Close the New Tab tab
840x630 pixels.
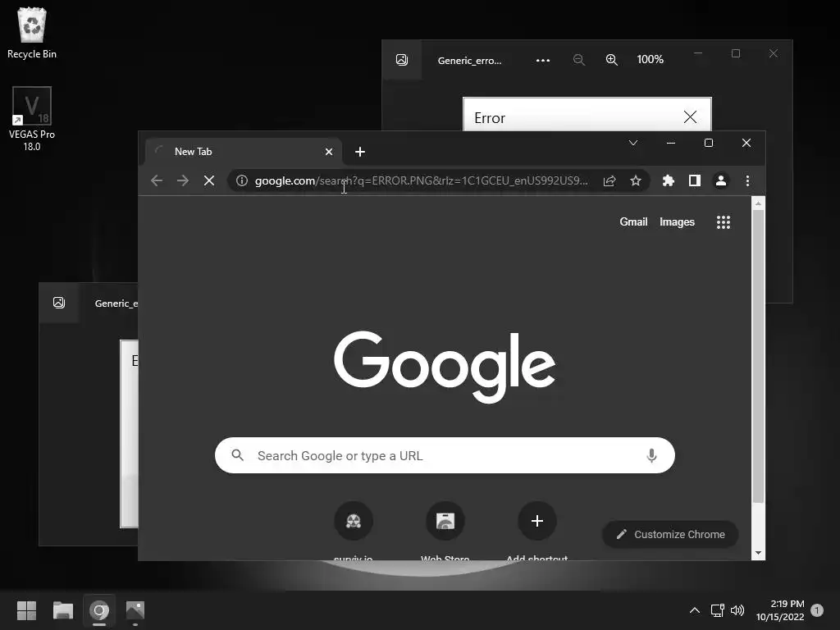coord(329,152)
